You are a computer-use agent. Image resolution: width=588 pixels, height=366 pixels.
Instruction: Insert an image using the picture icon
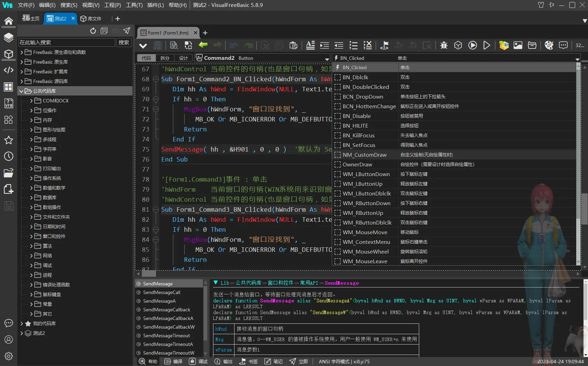[x=518, y=45]
